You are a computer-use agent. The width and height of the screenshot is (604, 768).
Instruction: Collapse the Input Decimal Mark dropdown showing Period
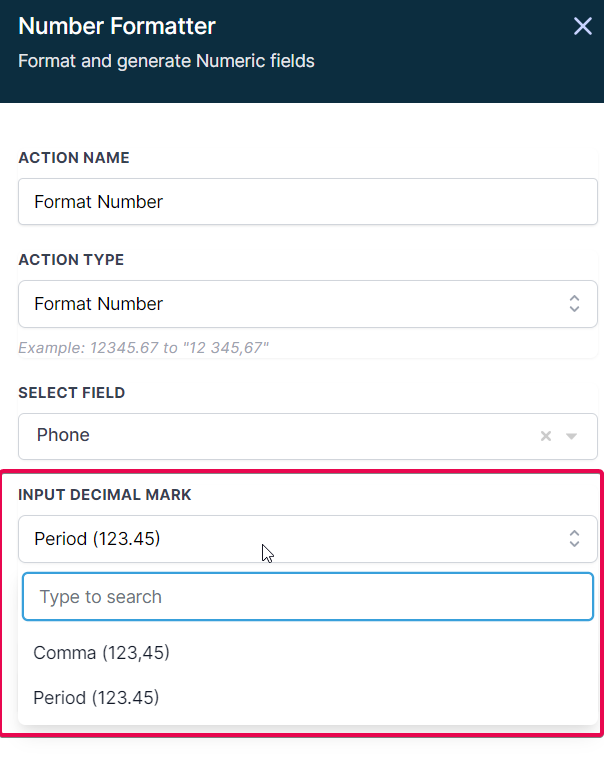tap(308, 539)
